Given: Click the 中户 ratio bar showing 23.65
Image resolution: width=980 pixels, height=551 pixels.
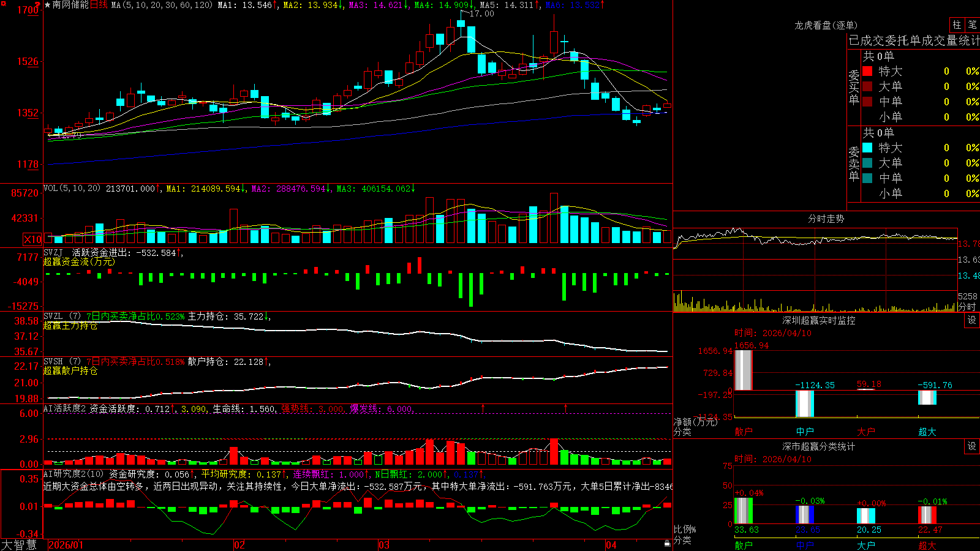Looking at the screenshot, I should (805, 514).
